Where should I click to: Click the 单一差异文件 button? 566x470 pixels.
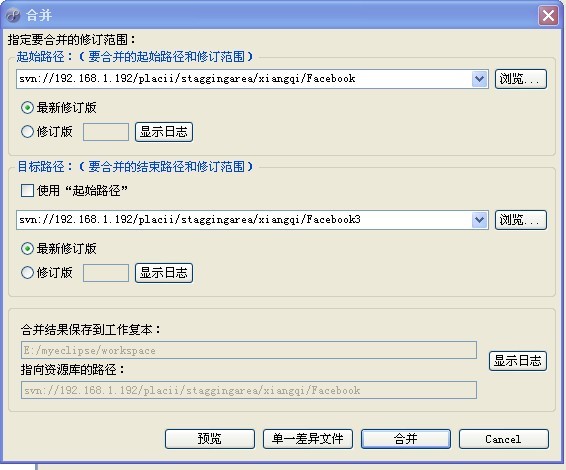tap(308, 439)
